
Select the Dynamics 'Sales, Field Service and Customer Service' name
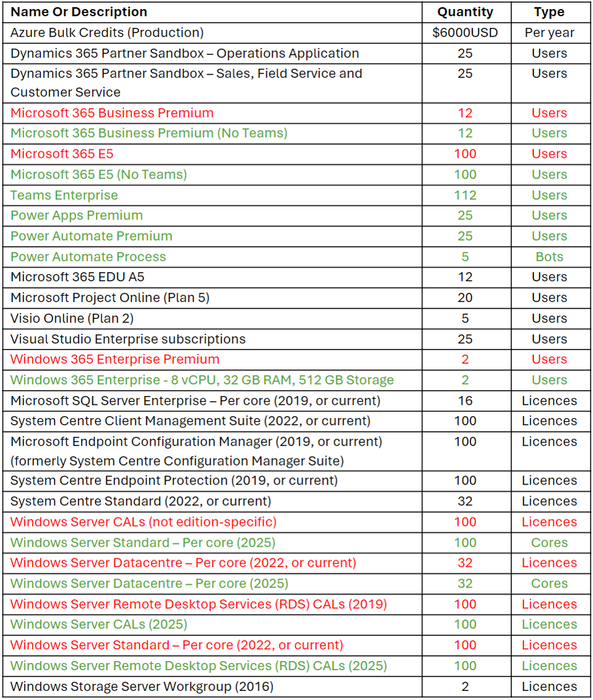click(186, 82)
